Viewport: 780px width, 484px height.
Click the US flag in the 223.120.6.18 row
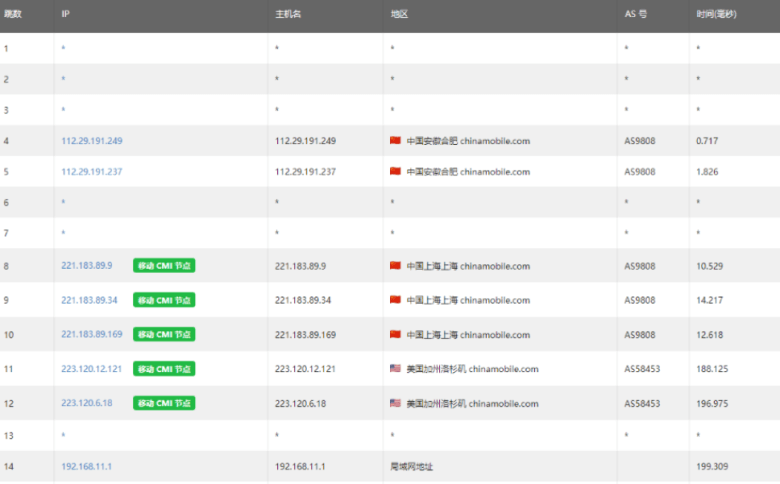[x=395, y=403]
